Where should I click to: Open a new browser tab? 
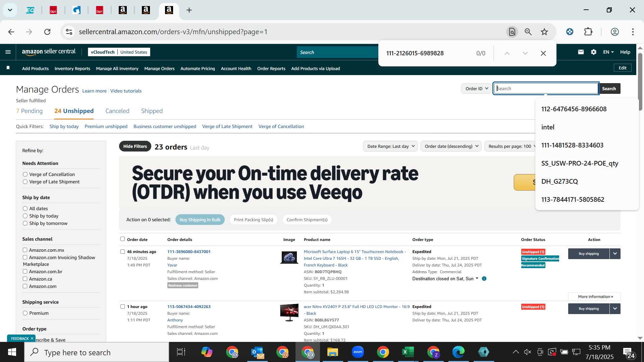[189, 10]
